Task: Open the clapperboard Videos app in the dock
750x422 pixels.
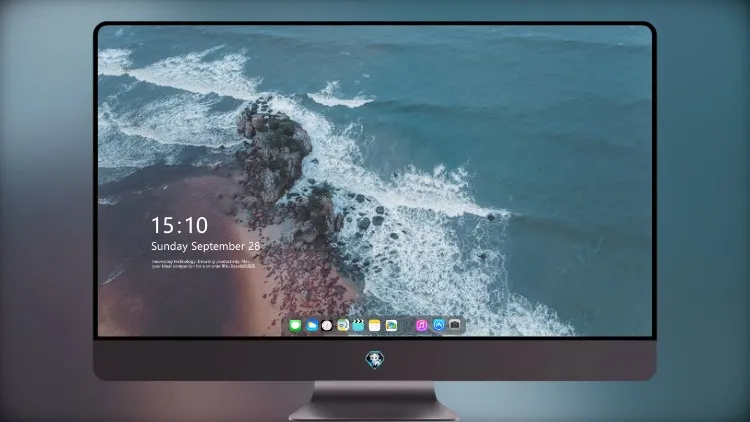Action: click(358, 326)
